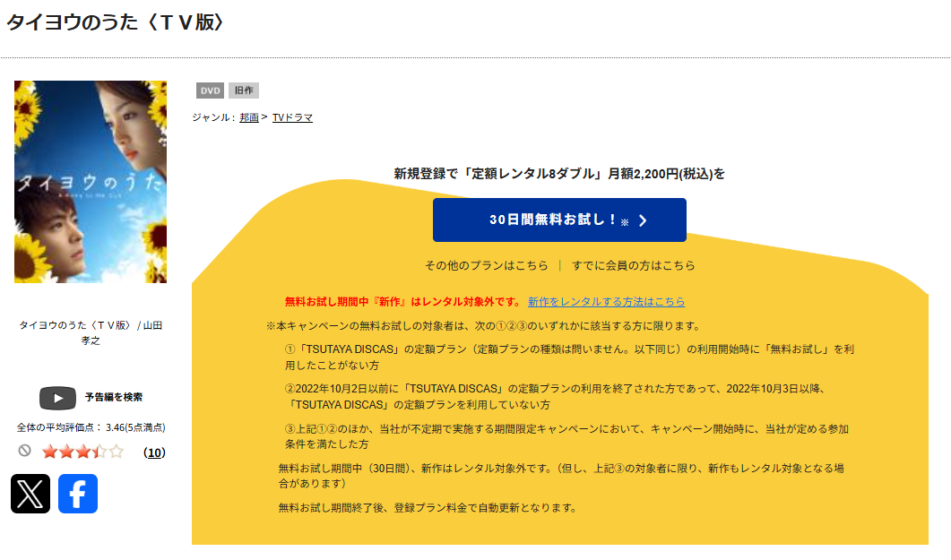The height and width of the screenshot is (560, 951).
Task: Click the YouTube play icon for trailer search
Action: click(57, 398)
